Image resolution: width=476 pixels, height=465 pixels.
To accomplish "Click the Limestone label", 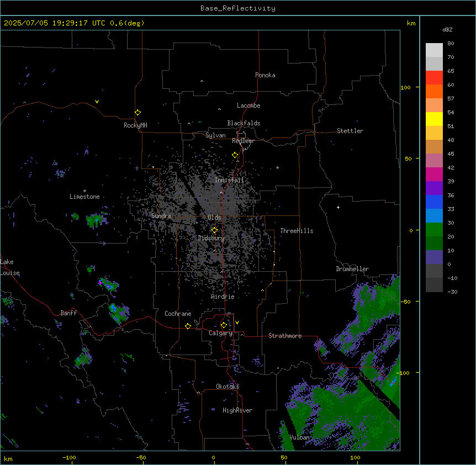I will pos(84,197).
